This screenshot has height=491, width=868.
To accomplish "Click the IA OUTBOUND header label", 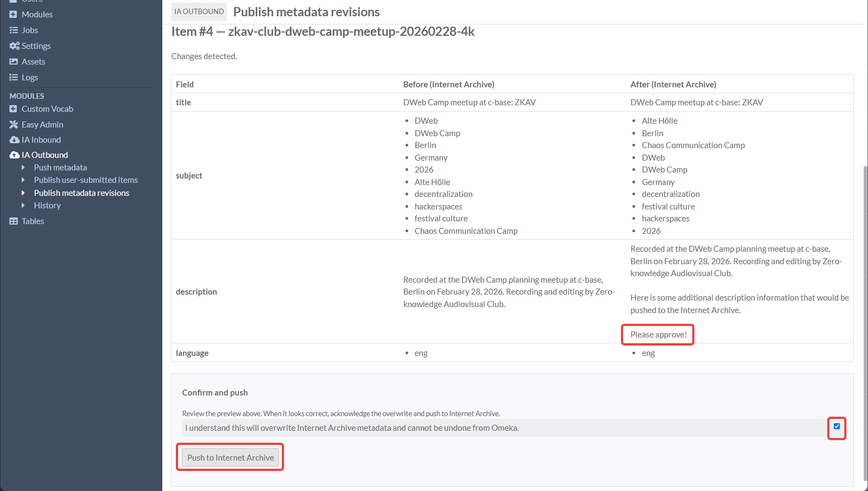I will [x=199, y=11].
